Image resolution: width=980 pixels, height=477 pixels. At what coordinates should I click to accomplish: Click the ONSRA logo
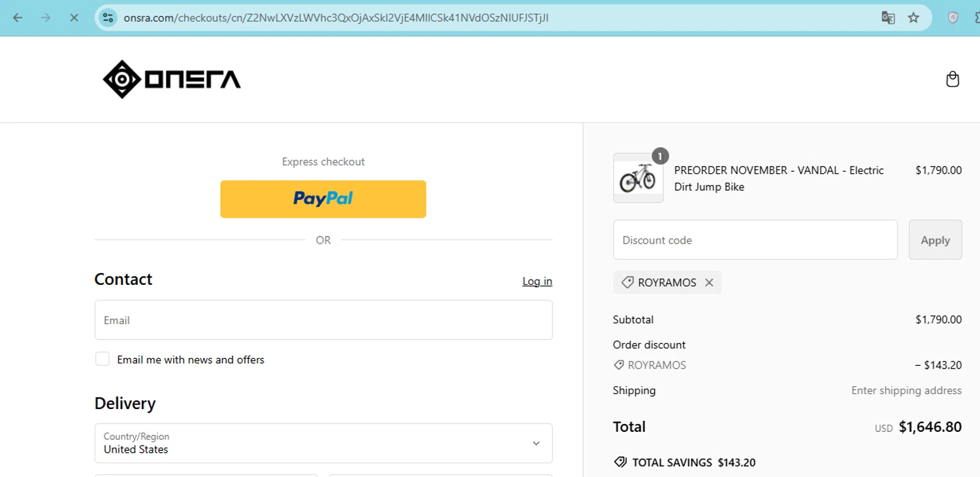point(172,79)
